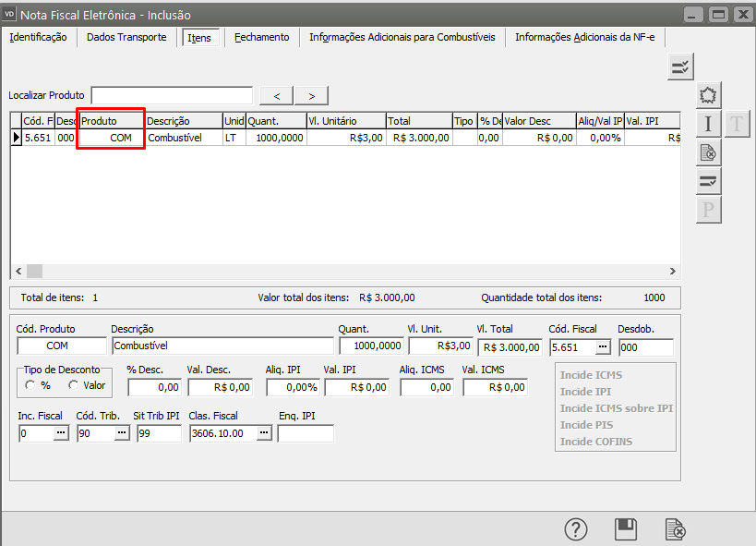Click the pentagon star icon beside the grid
The width and height of the screenshot is (756, 546).
(708, 95)
